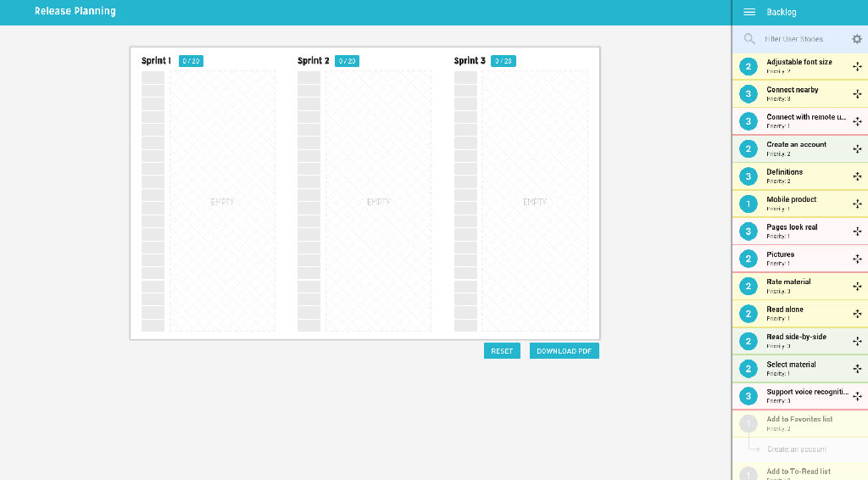Click the Sprint 2 empty drop area
The height and width of the screenshot is (480, 868).
pyautogui.click(x=378, y=202)
